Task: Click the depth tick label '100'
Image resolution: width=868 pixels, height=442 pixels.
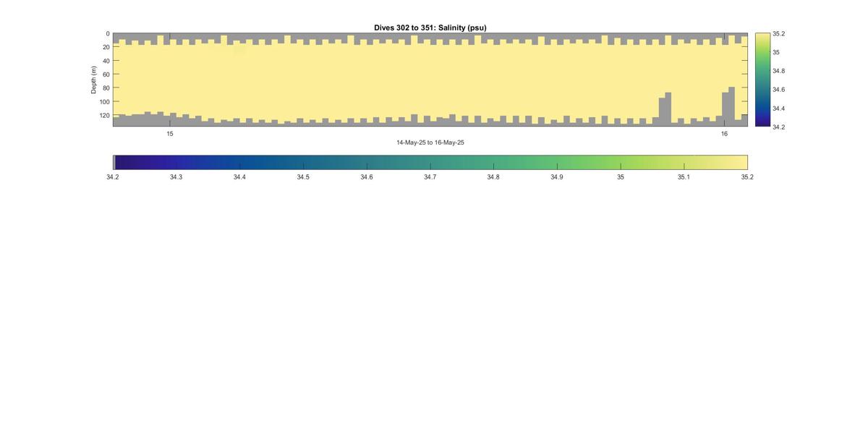Action: coord(105,102)
